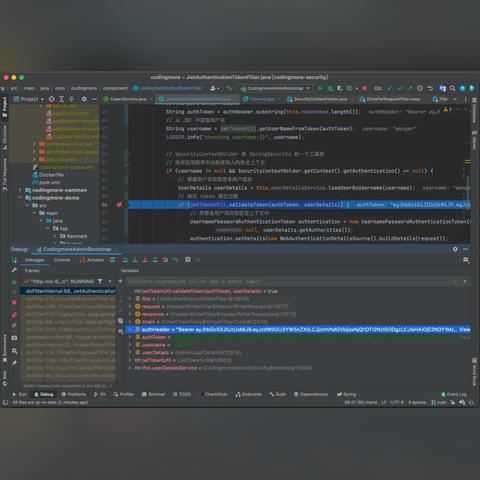Click the camera thread dump icon
This screenshot has width=480, height=480.
(x=14, y=338)
